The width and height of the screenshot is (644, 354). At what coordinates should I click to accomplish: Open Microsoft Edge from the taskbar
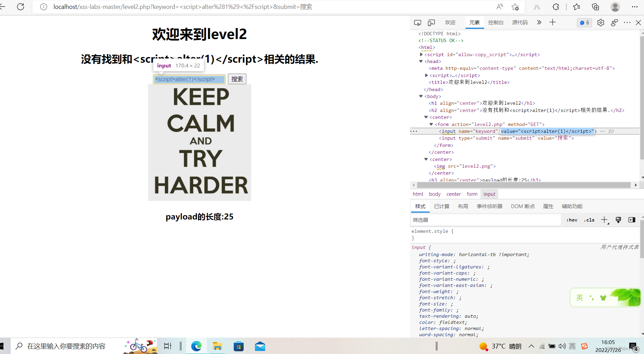click(196, 346)
